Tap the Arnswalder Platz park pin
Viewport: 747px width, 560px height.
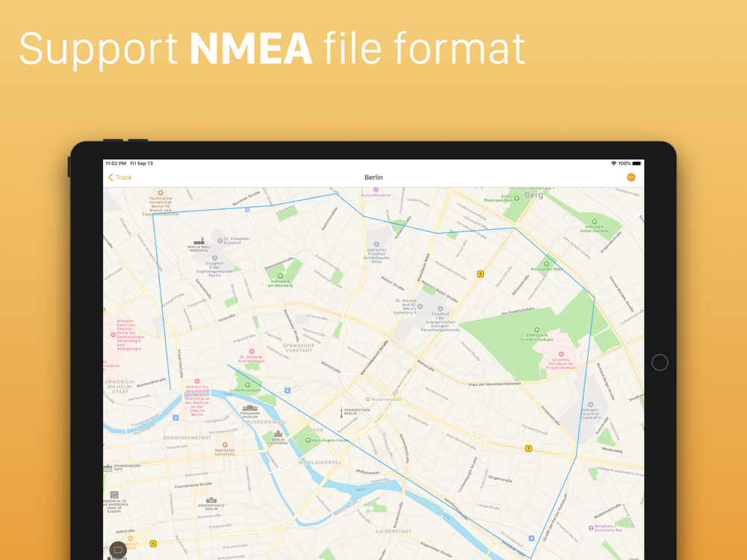pyautogui.click(x=547, y=264)
